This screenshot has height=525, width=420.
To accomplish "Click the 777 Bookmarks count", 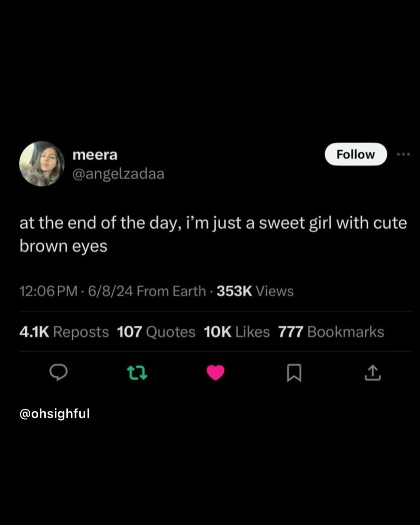I will click(331, 332).
